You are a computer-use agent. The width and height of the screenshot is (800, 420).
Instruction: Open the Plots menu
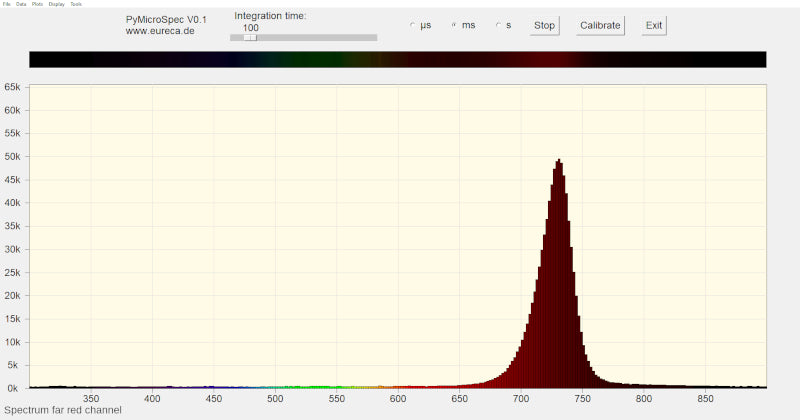coord(37,4)
